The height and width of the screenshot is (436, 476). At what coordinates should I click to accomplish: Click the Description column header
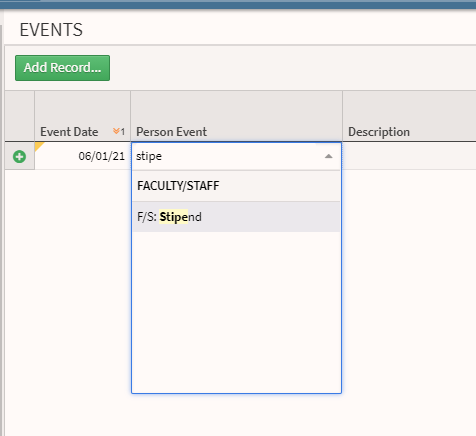pyautogui.click(x=409, y=116)
